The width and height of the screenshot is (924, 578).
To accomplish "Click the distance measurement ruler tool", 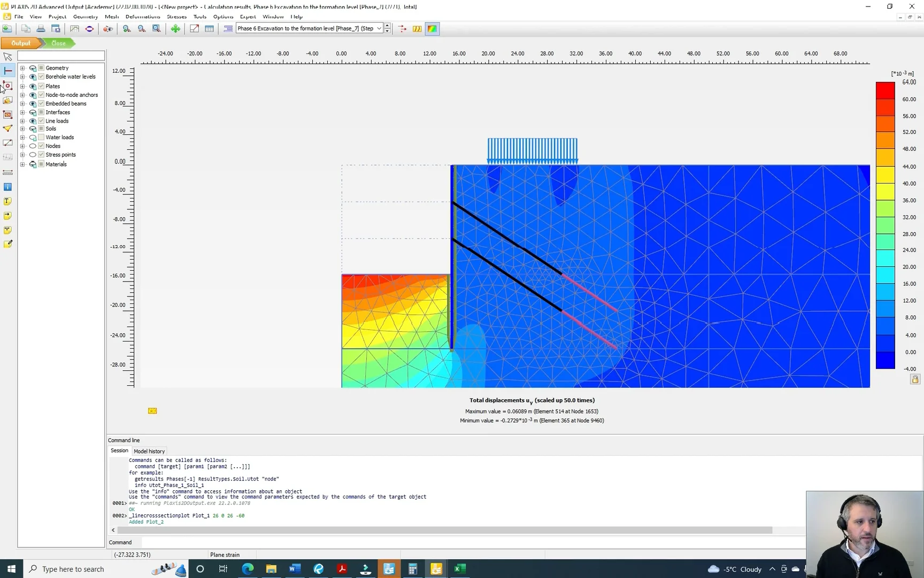I will 7,172.
